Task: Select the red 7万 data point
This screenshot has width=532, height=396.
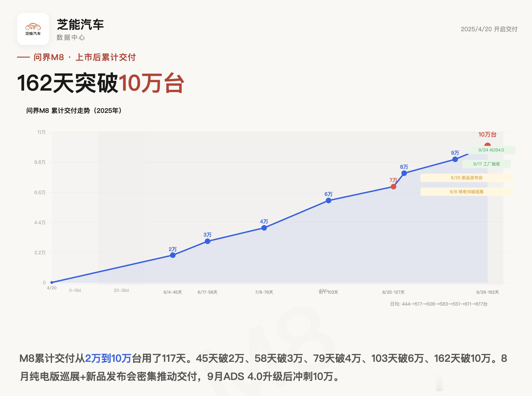Action: coord(393,187)
